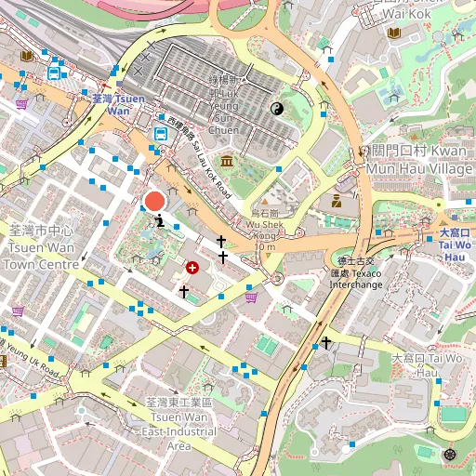Select the Tai Wo Hau station label
The height and width of the screenshot is (476, 476).
[x=455, y=245]
